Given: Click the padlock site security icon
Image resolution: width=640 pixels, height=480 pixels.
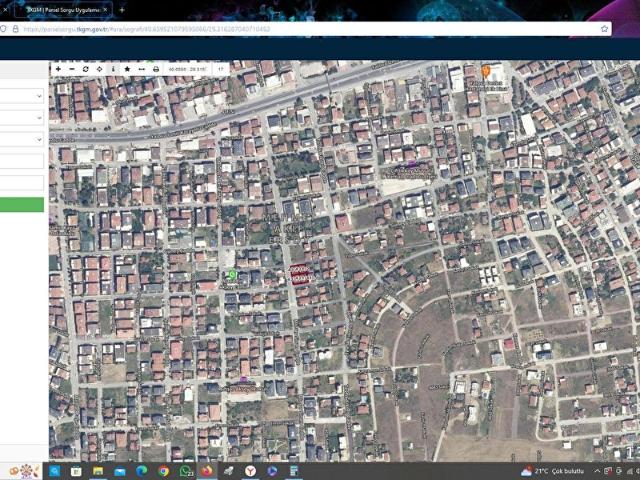Looking at the screenshot, I should (x=16, y=29).
